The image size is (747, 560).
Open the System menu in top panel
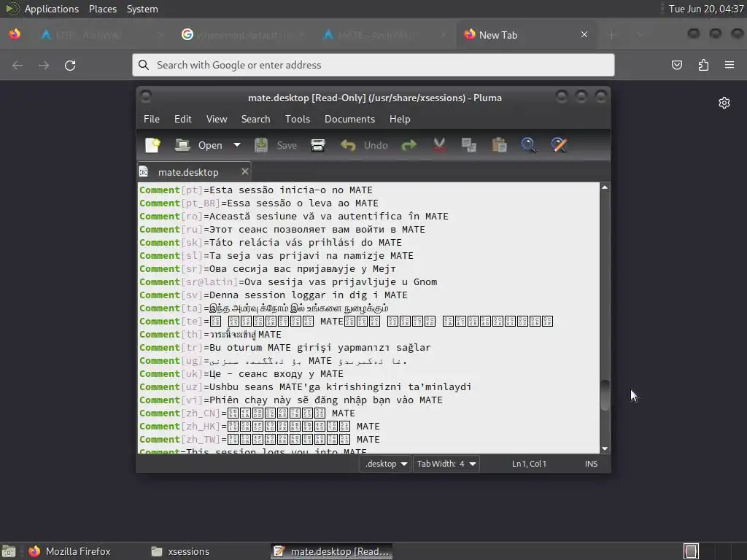[142, 9]
